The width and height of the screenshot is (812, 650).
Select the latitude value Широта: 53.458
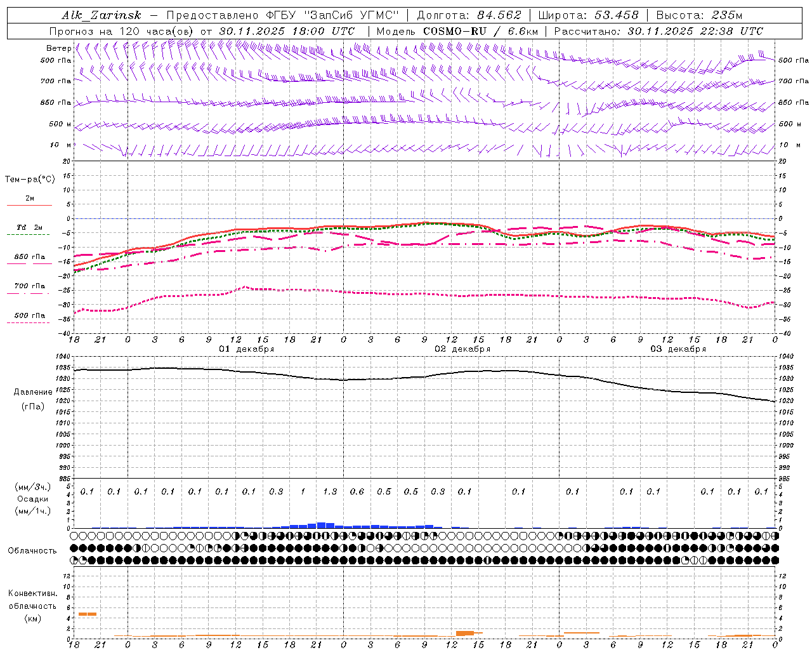pyautogui.click(x=587, y=15)
